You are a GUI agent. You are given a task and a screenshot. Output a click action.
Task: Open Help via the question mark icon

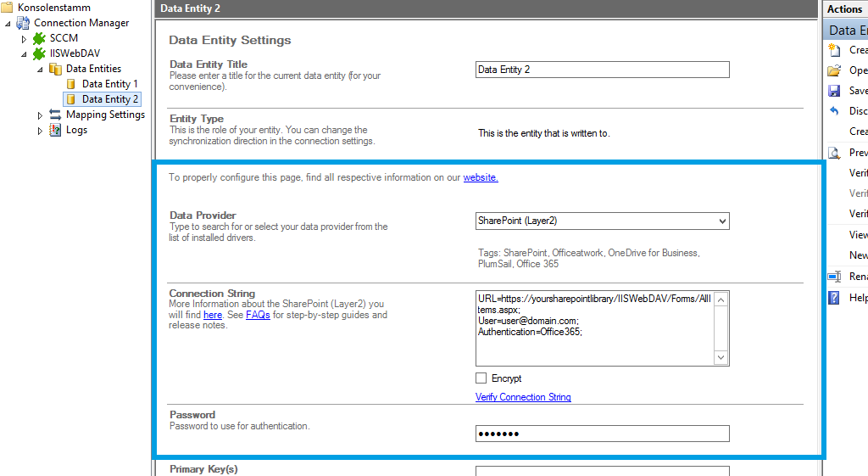point(834,298)
